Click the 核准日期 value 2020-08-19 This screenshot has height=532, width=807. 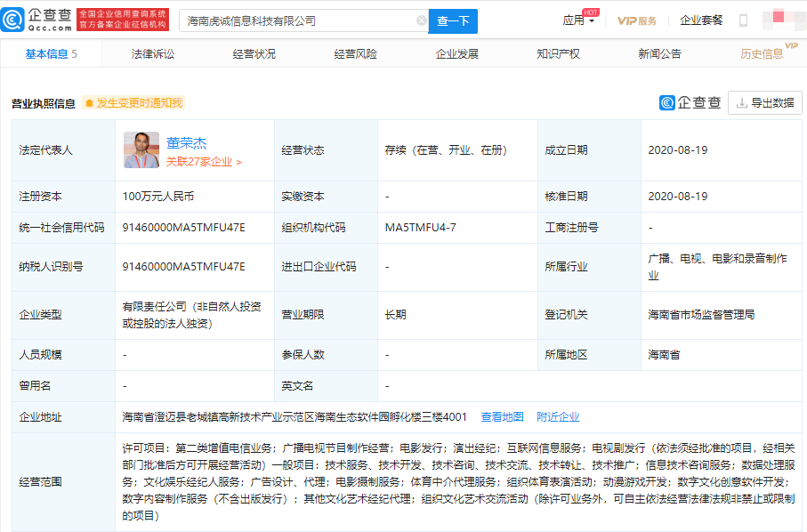click(678, 197)
